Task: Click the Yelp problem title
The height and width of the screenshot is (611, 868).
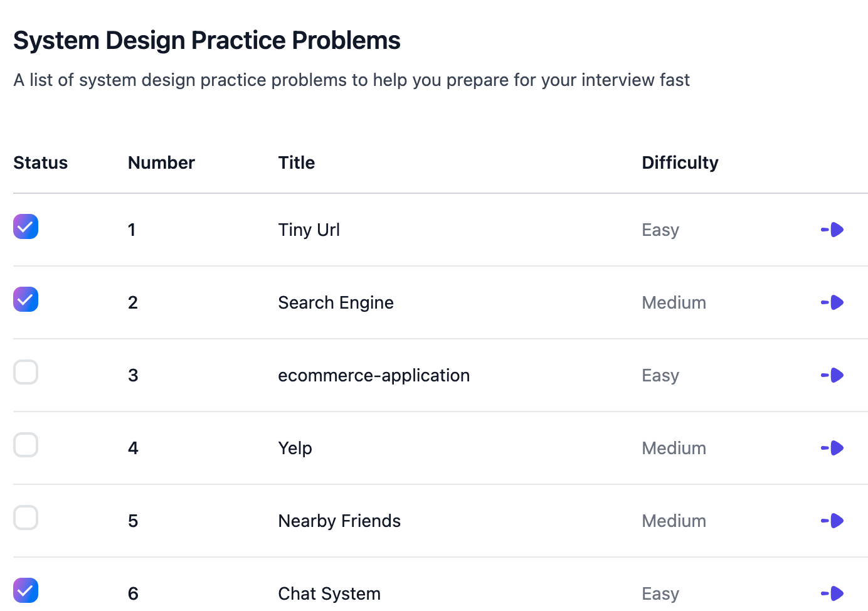Action: click(x=295, y=448)
